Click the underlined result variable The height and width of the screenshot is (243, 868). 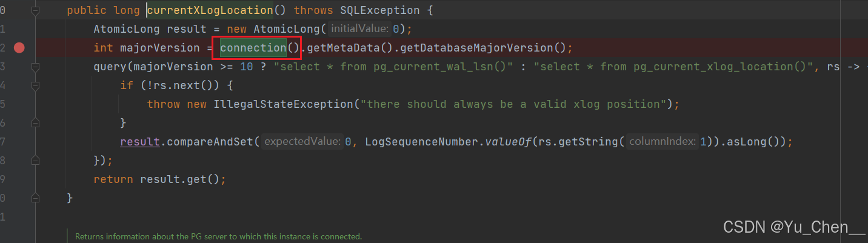140,142
